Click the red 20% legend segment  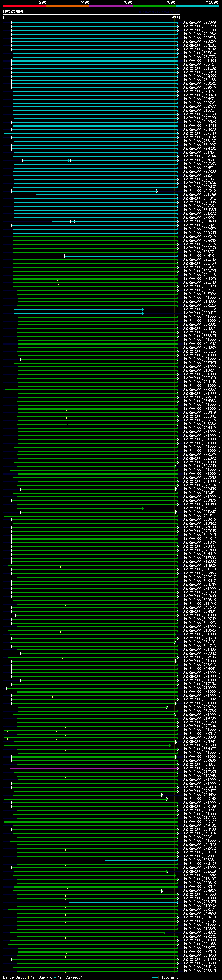pos(25,6)
